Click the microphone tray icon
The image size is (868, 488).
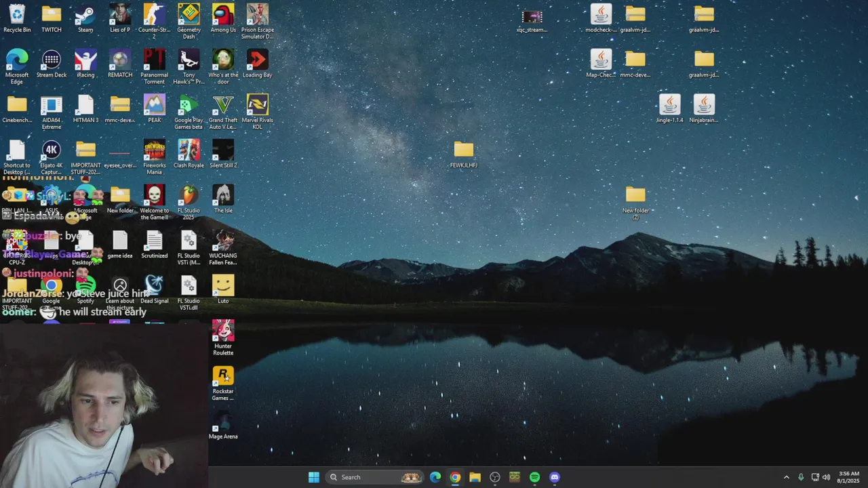pyautogui.click(x=801, y=477)
